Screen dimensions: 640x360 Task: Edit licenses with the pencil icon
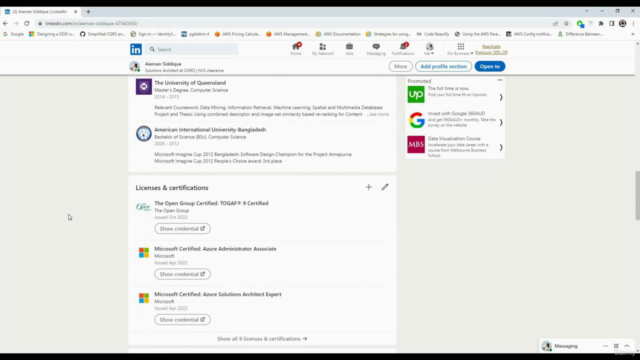385,187
